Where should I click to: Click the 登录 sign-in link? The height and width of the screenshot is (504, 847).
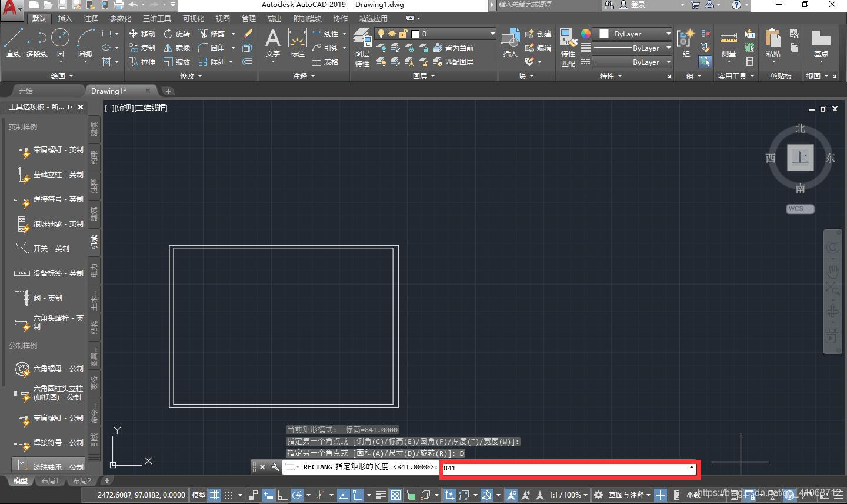(633, 5)
